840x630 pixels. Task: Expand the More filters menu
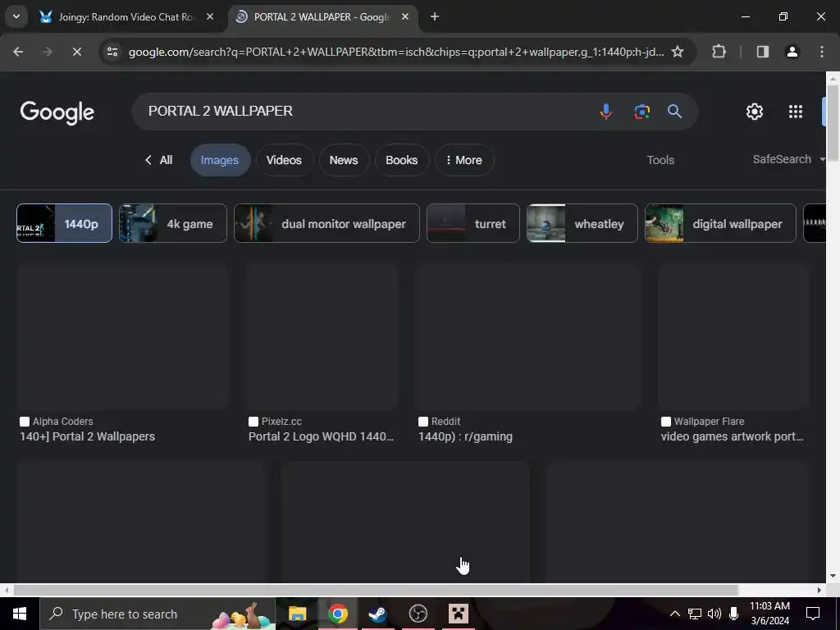click(464, 160)
